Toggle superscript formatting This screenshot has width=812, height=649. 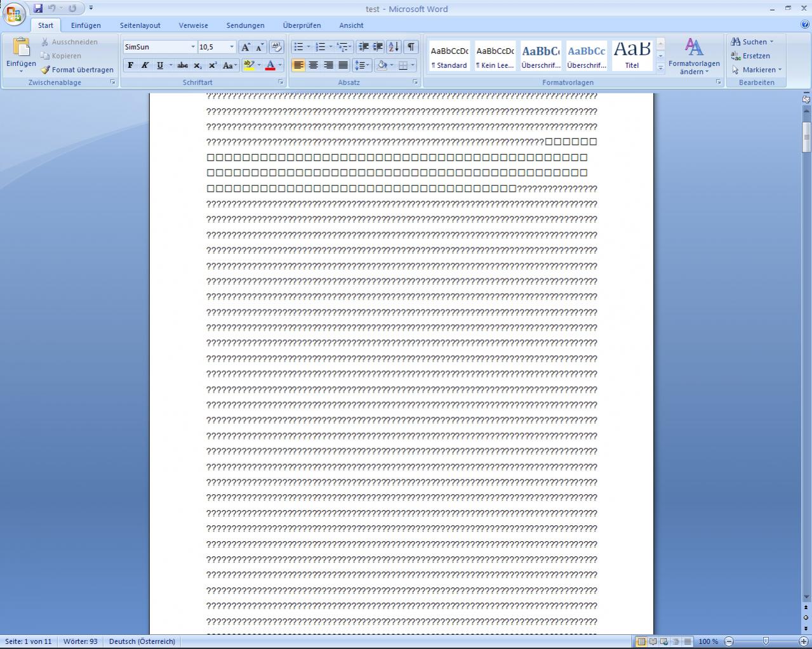(213, 65)
